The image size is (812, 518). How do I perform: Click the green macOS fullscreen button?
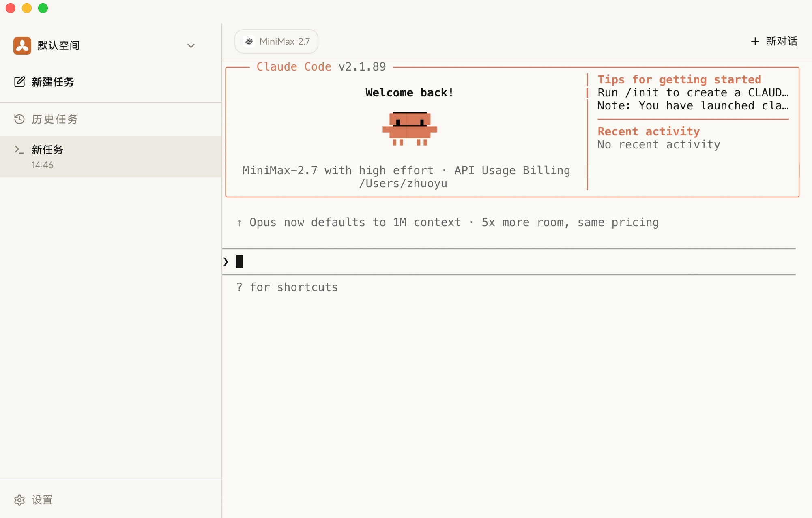[43, 8]
